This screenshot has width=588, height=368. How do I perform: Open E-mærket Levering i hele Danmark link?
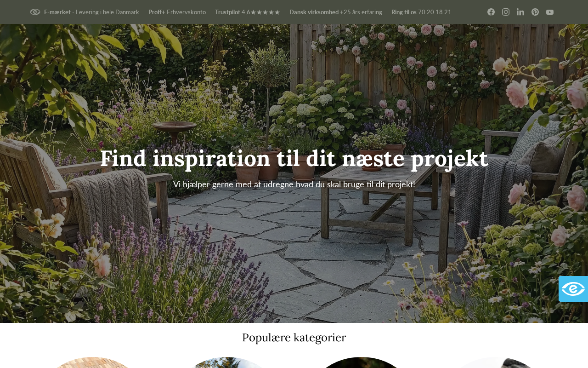pyautogui.click(x=91, y=12)
